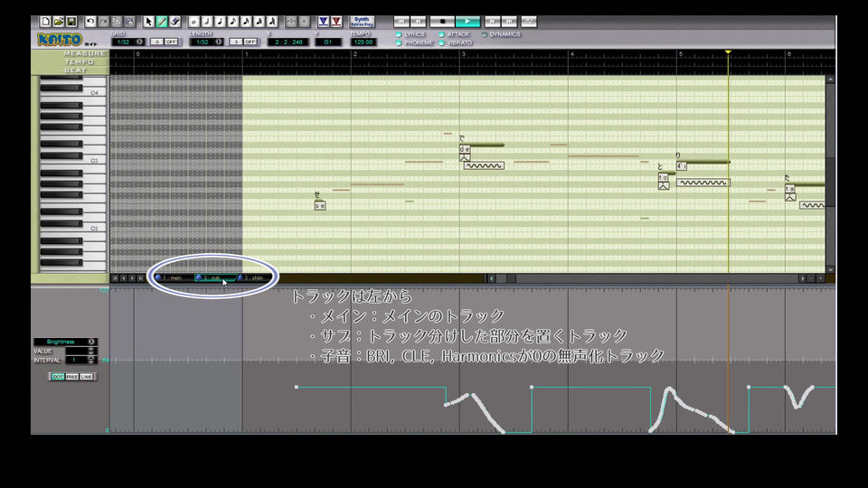Click the TEMPO 120.00 field

tap(363, 42)
